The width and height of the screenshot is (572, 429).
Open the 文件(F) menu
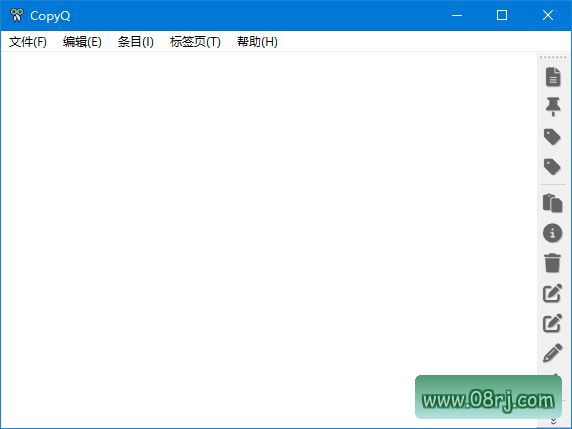[28, 42]
